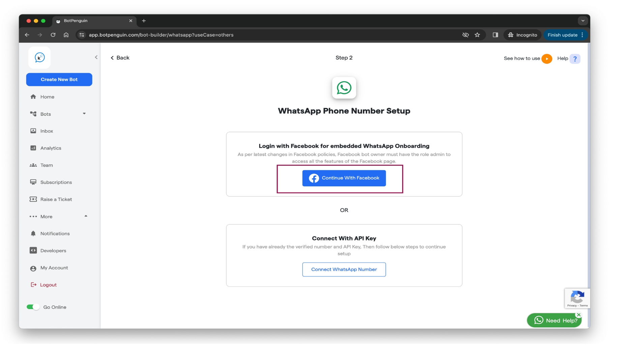629x364 pixels.
Task: Click the Subscriptions monitor icon
Action: [33, 182]
